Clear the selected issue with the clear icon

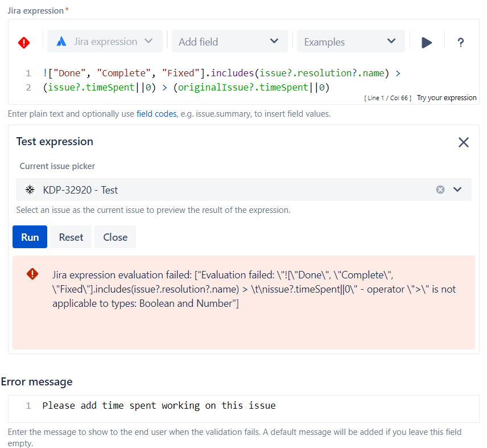coord(440,189)
